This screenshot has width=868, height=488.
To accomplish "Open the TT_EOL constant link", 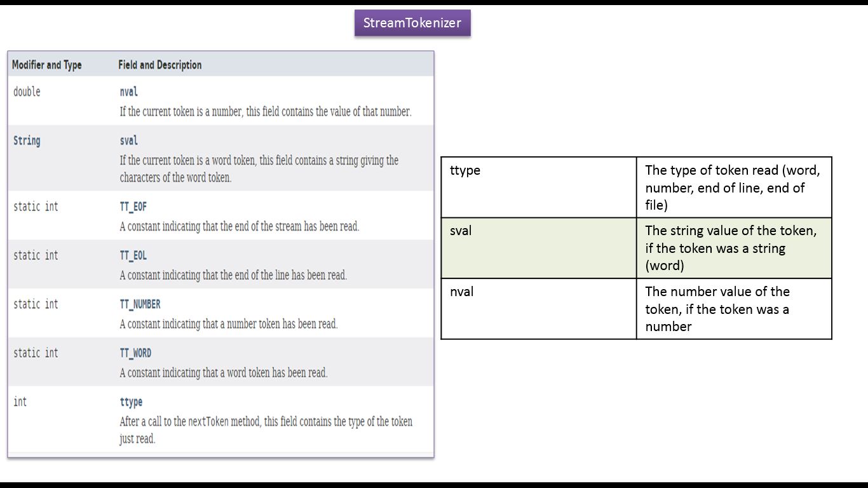I will [x=133, y=255].
